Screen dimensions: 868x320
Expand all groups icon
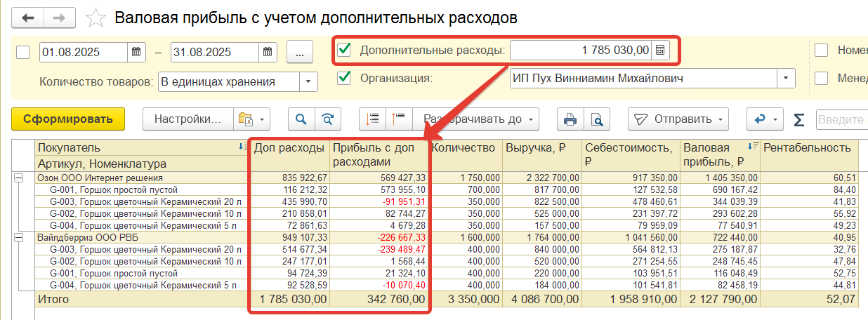(372, 119)
